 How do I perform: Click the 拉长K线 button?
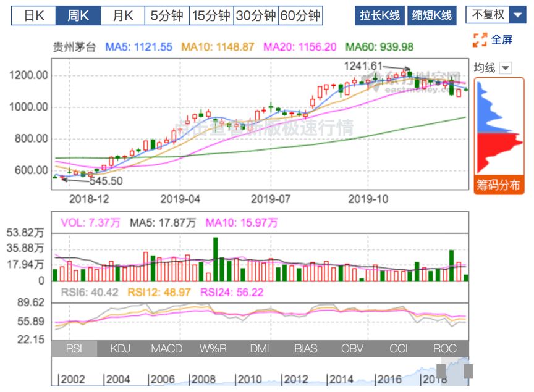[379, 15]
